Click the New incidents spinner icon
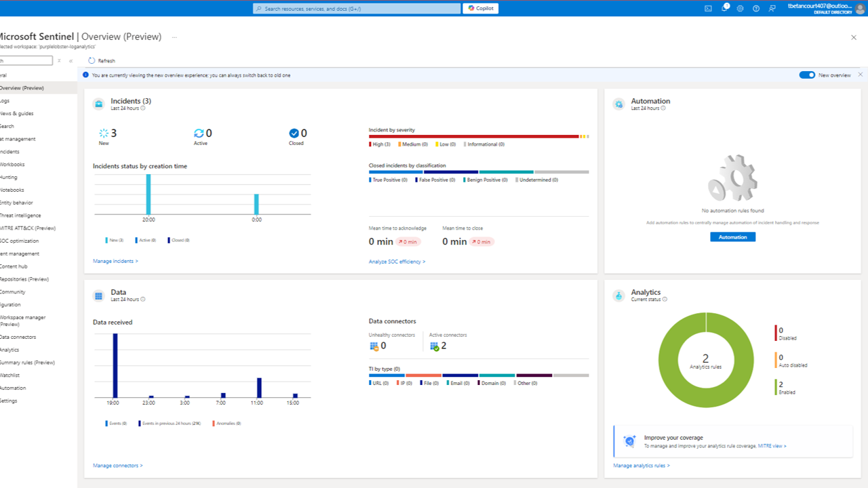The image size is (868, 488). 104,134
